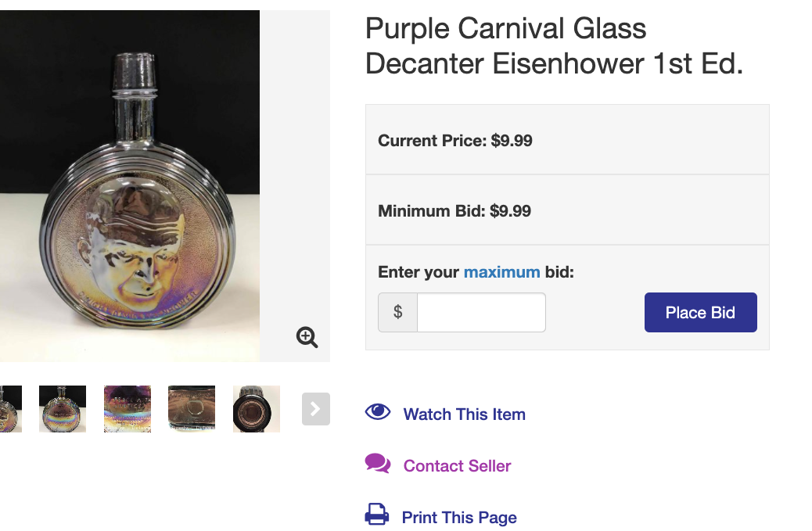Screen dimensions: 812x531
Task: Click the Watch This Item link text
Action: 464,414
